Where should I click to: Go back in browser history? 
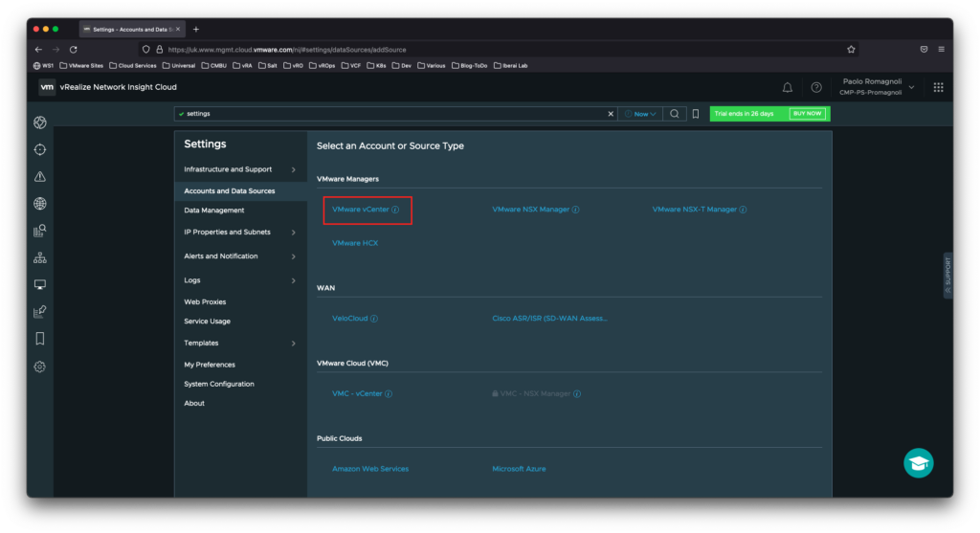(38, 50)
